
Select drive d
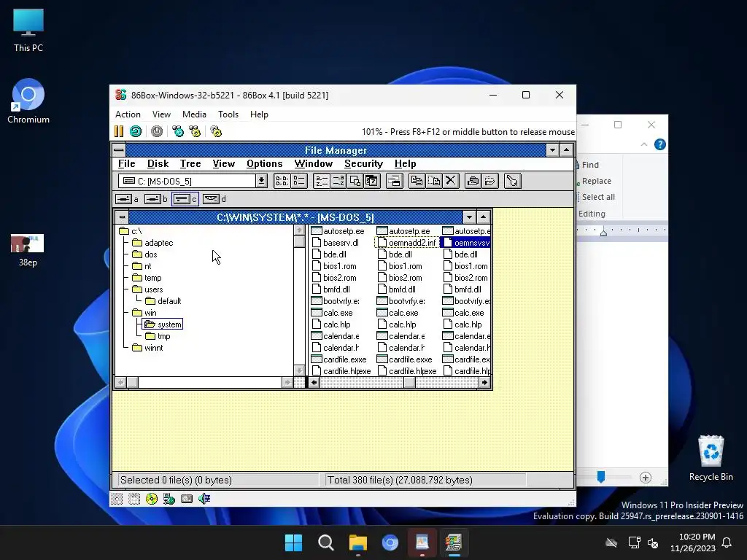tap(214, 199)
